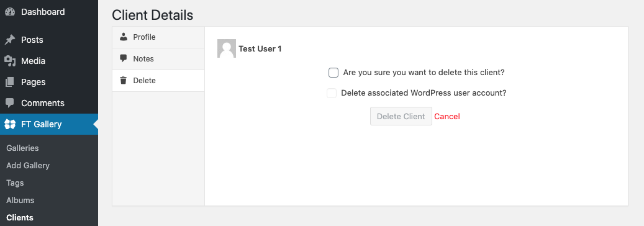Open the Posts menu item

pyautogui.click(x=49, y=40)
